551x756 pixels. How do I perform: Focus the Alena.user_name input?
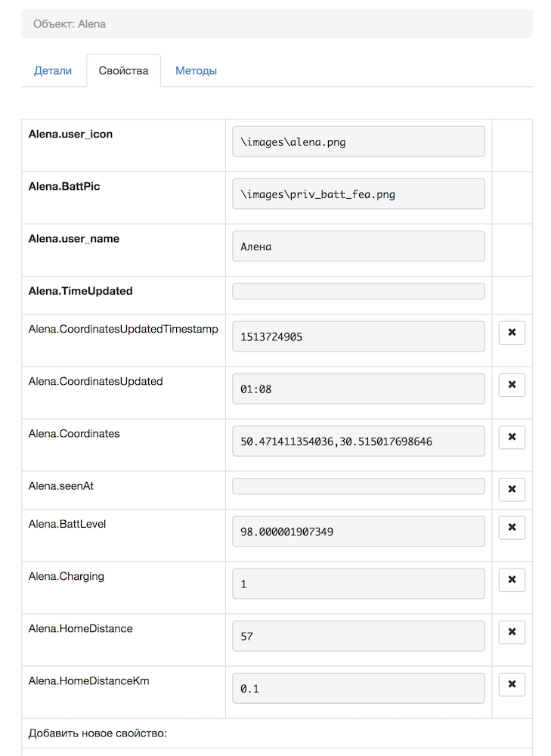[358, 246]
